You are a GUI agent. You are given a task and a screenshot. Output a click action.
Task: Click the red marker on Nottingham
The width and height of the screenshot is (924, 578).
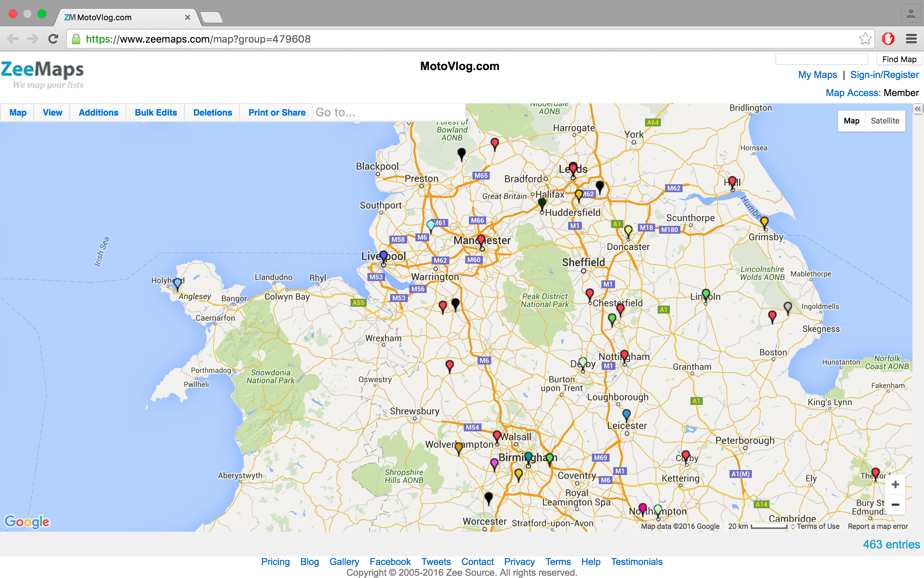tap(624, 355)
